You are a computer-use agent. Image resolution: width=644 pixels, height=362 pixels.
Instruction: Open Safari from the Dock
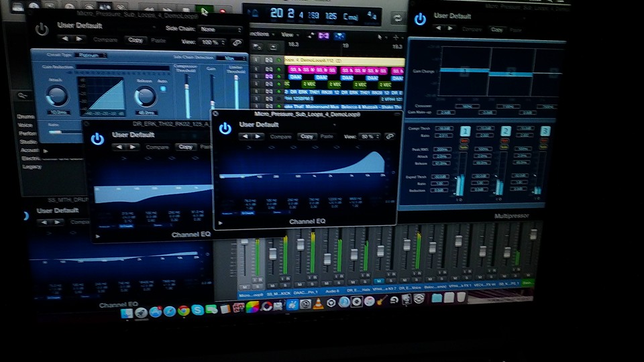tap(169, 312)
